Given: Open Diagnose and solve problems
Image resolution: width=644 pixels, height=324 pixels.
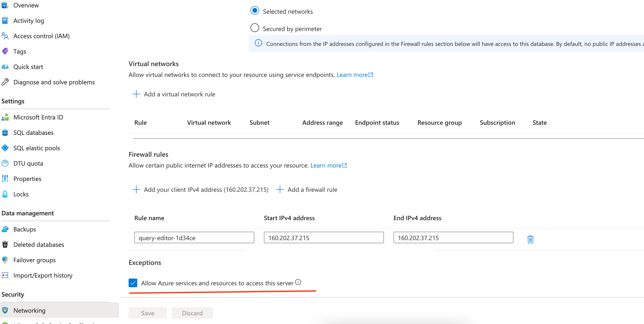Looking at the screenshot, I should click(x=54, y=82).
